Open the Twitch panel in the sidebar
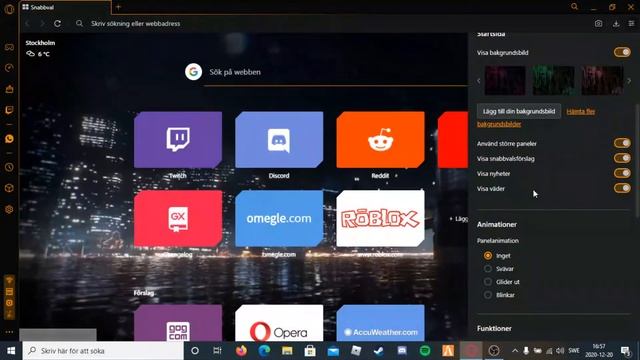The width and height of the screenshot is (640, 360). pyautogui.click(x=9, y=110)
